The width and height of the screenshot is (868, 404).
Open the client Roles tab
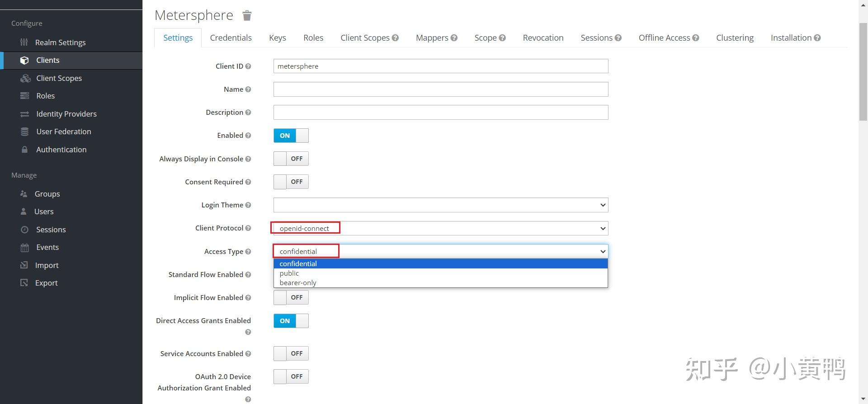313,38
